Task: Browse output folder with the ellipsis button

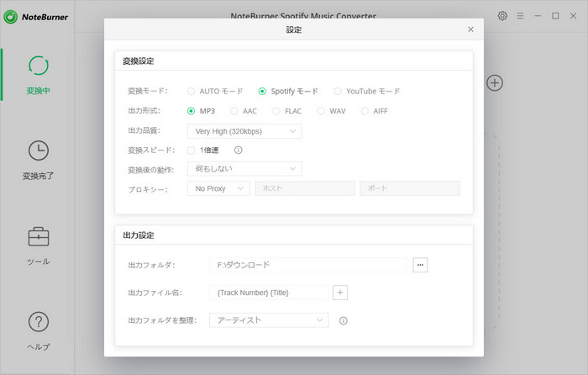Action: click(420, 265)
